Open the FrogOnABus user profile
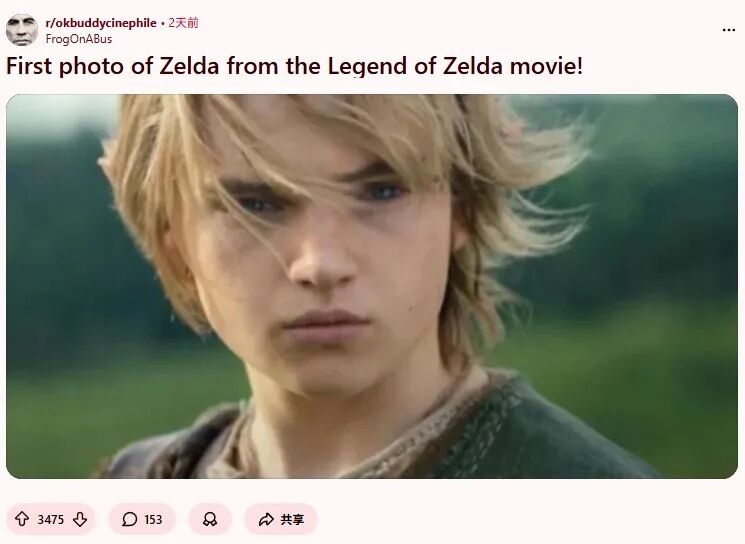Screen dimensions: 745x544 pyautogui.click(x=79, y=39)
